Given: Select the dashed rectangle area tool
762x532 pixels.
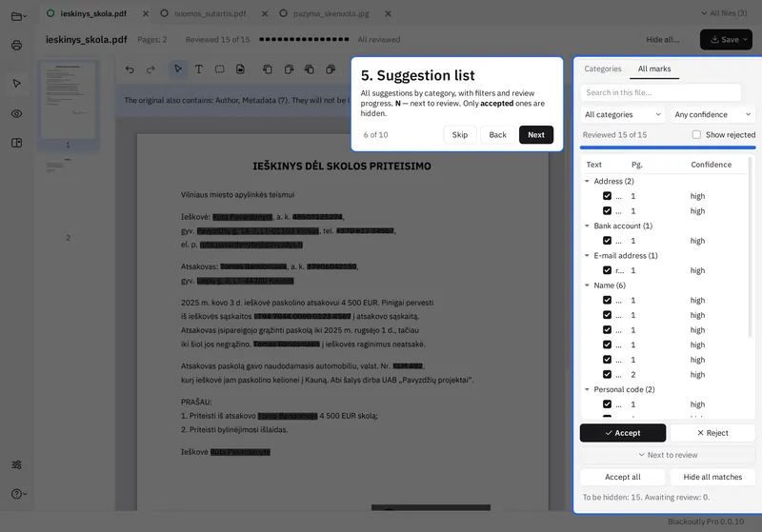Looking at the screenshot, I should tap(220, 69).
